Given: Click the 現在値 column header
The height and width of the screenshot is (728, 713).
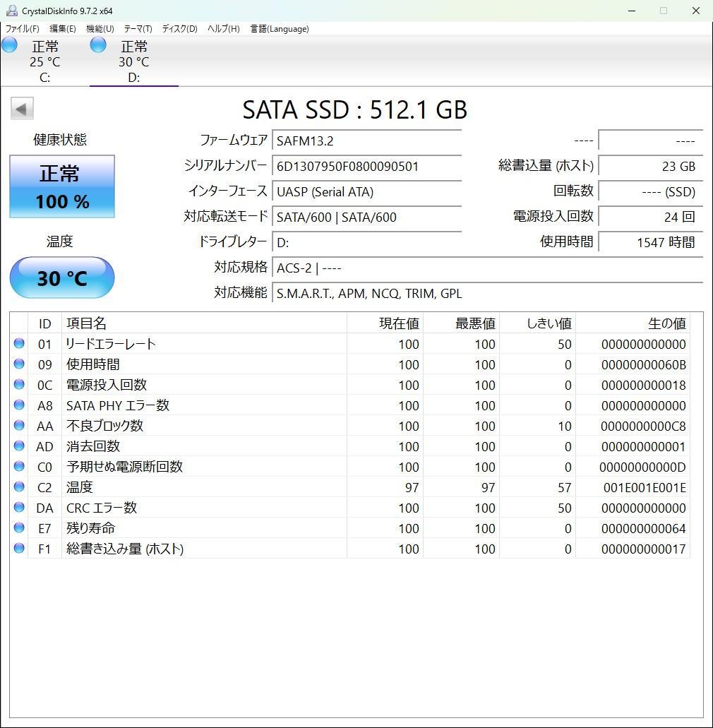Looking at the screenshot, I should coord(385,323).
